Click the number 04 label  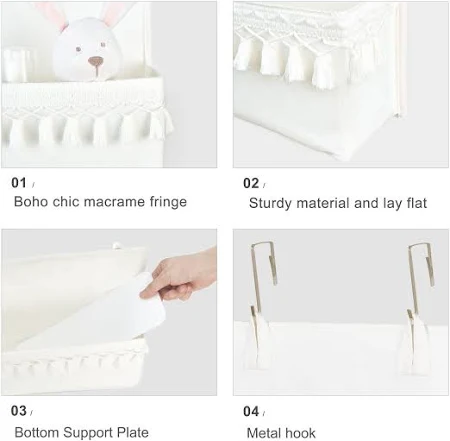pyautogui.click(x=251, y=411)
